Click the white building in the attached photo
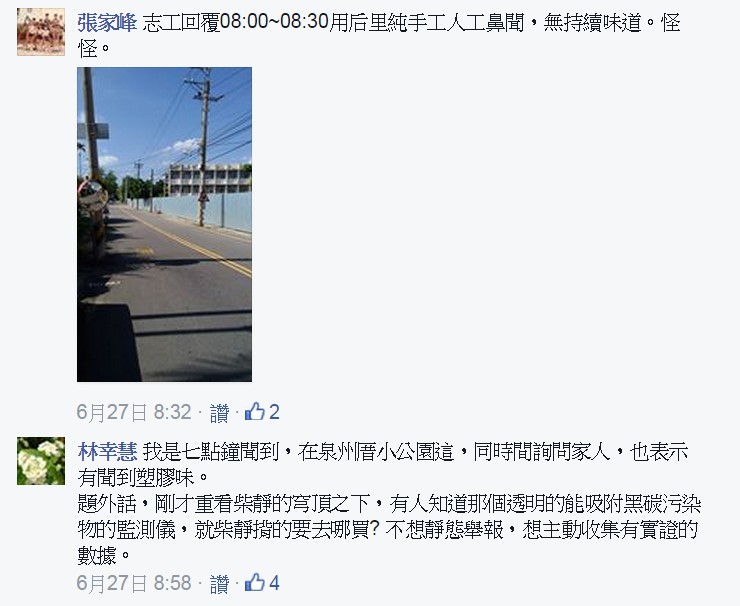Viewport: 740px width, 606px height. pyautogui.click(x=210, y=179)
